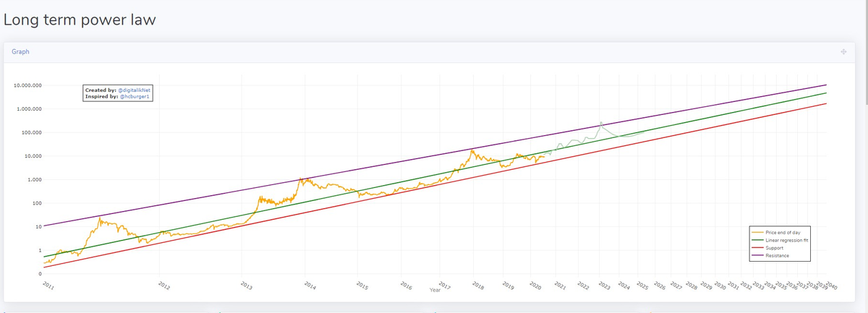This screenshot has height=313, width=868.
Task: Click the 10,000,000 y-axis label
Action: click(x=27, y=85)
